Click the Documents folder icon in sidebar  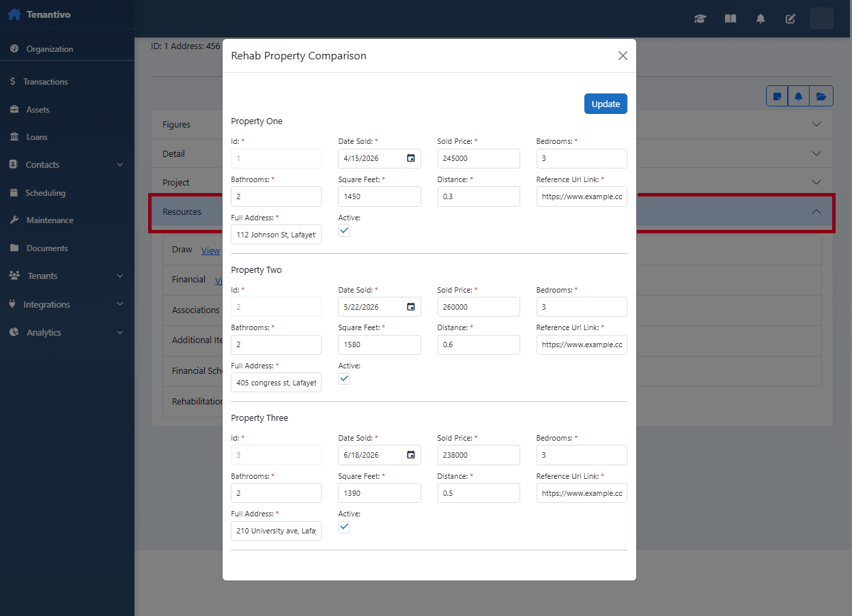(14, 248)
